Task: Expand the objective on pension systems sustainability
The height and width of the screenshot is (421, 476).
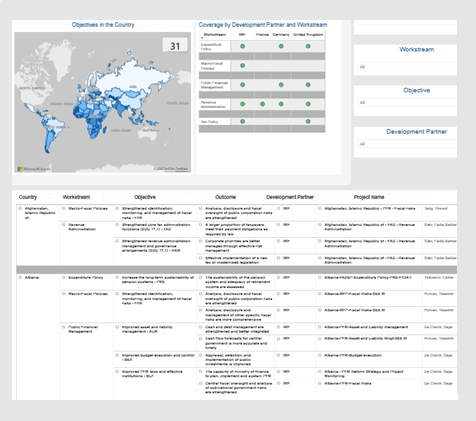Action: coord(117,277)
